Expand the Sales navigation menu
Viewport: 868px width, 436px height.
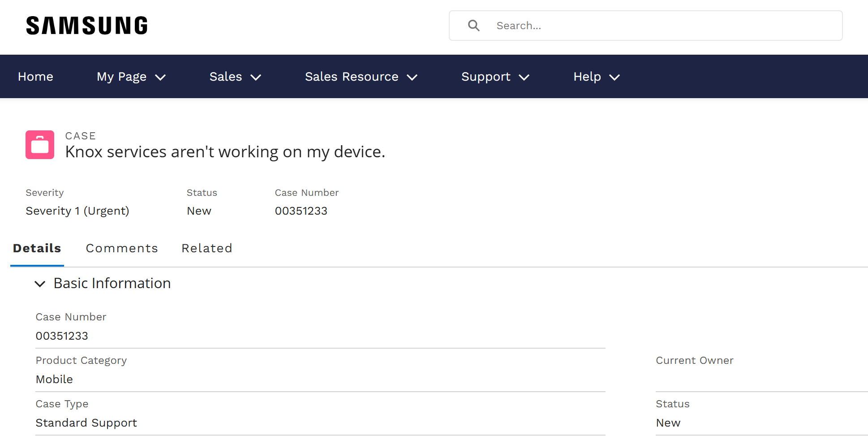click(235, 77)
